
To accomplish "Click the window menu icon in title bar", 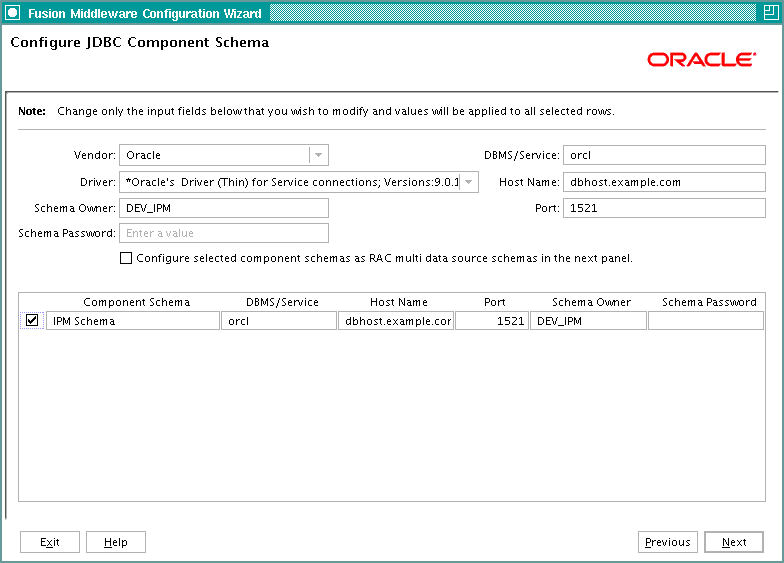I will [12, 13].
